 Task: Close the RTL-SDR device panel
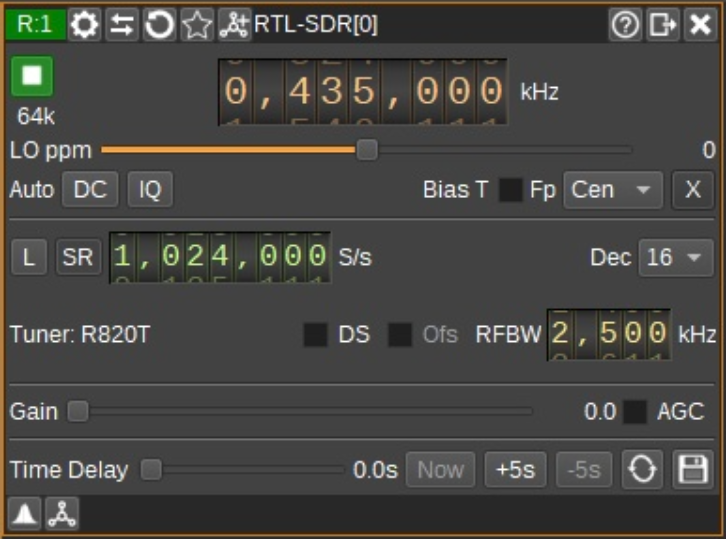700,24
